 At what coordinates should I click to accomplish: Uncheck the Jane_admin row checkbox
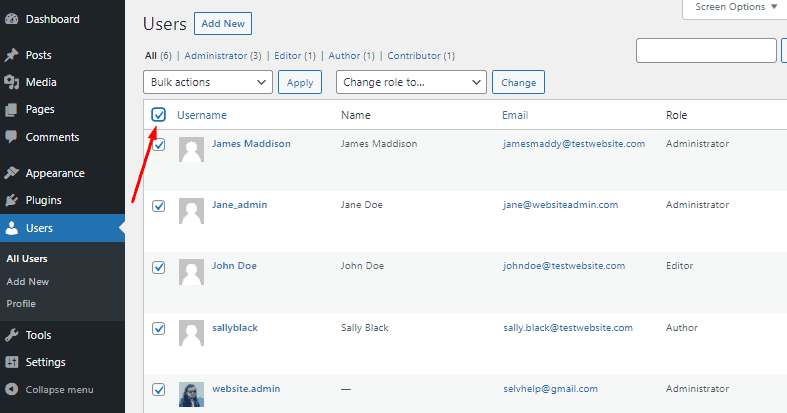point(159,206)
